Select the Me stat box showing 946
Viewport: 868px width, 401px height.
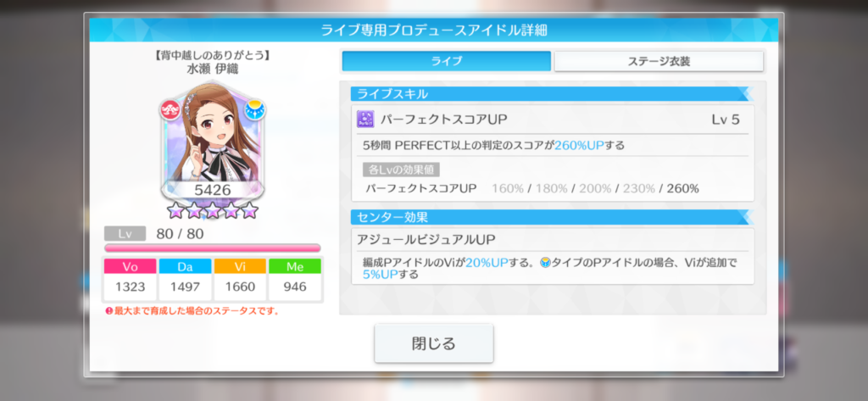pyautogui.click(x=294, y=281)
